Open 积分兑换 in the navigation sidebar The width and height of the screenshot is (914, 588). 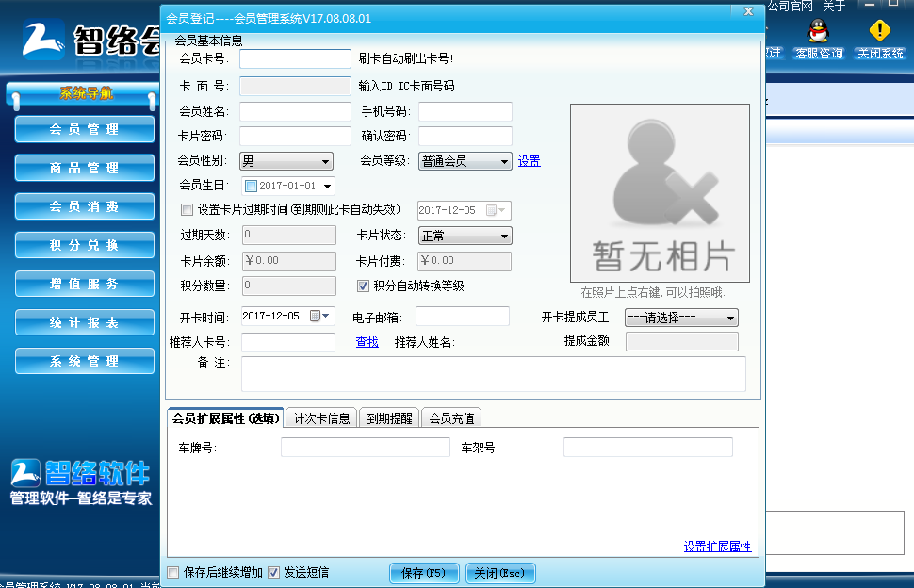pyautogui.click(x=84, y=245)
